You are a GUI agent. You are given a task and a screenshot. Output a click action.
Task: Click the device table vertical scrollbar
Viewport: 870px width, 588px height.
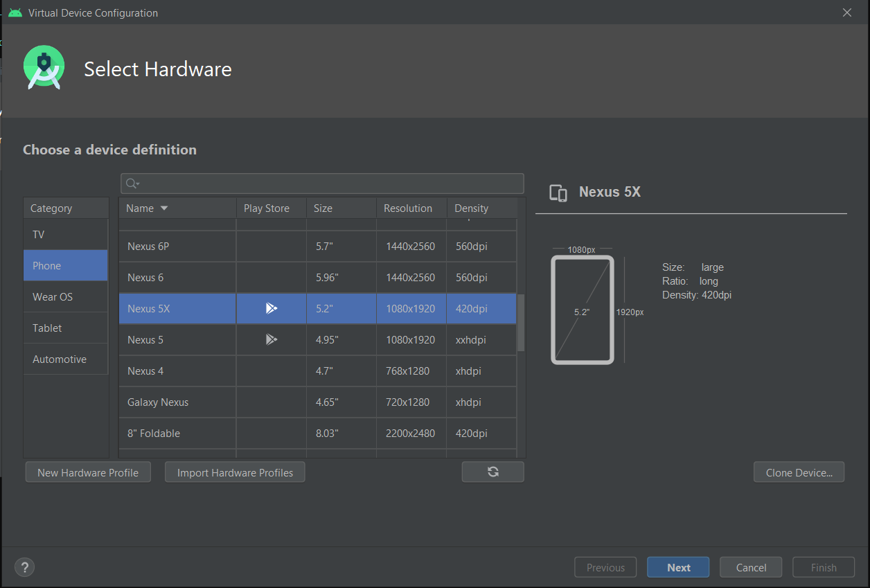(x=521, y=323)
